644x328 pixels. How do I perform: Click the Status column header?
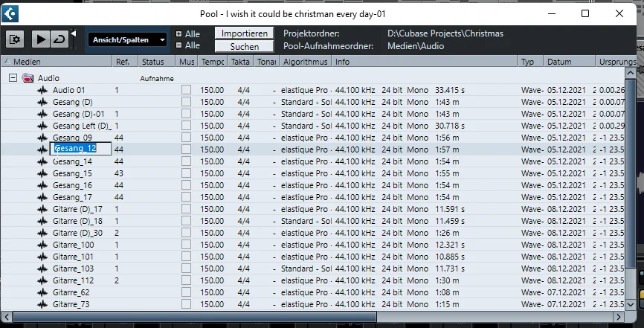coord(158,62)
